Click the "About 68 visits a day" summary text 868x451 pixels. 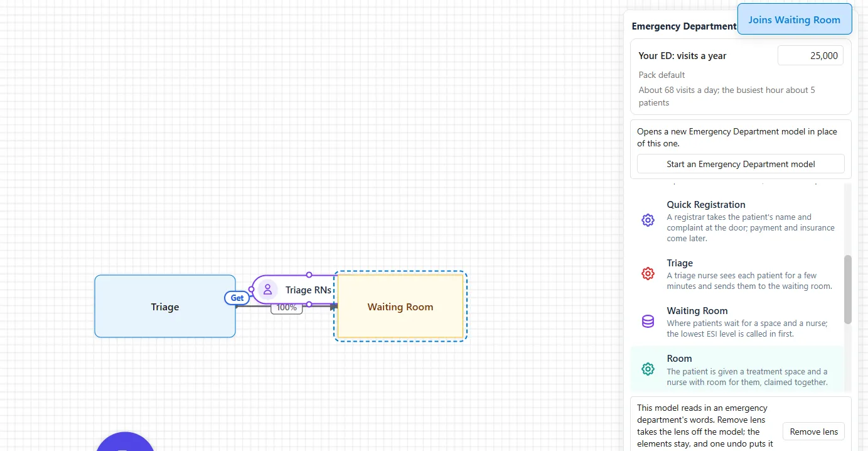[x=727, y=96]
